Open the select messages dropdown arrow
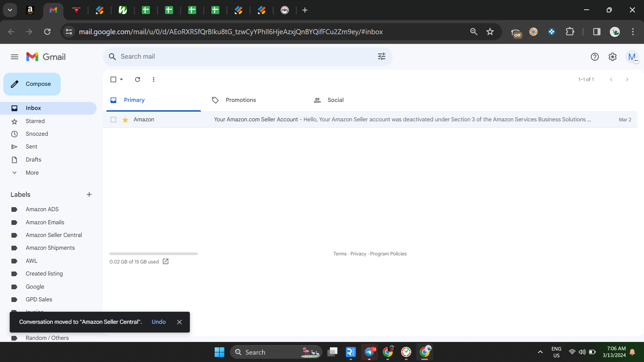 pyautogui.click(x=121, y=79)
